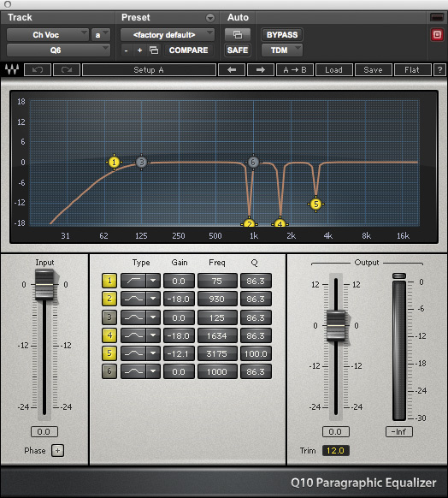Click band 5 Q field showing 100.0

click(x=256, y=353)
